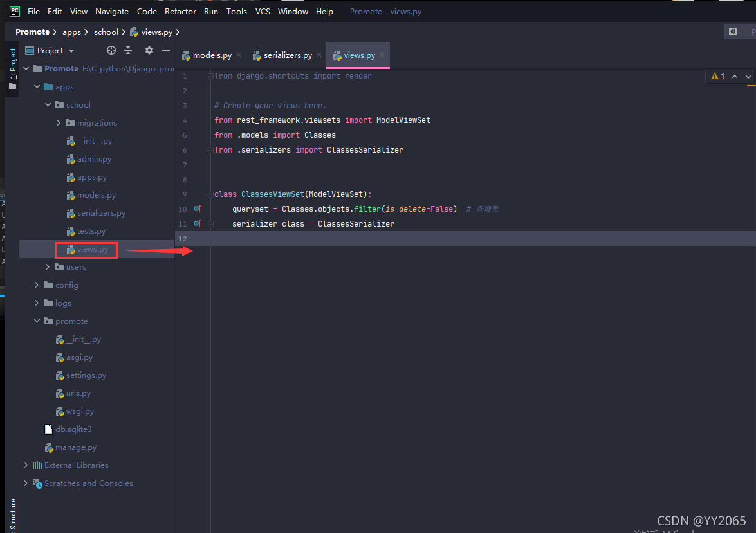Collapse the apps folder
The image size is (756, 533).
[37, 87]
